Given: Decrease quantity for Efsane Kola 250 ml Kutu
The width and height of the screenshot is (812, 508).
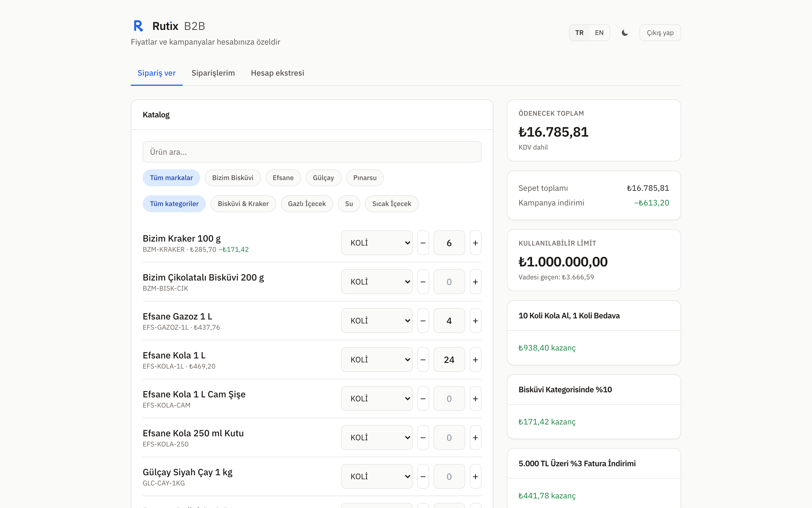Looking at the screenshot, I should (423, 437).
